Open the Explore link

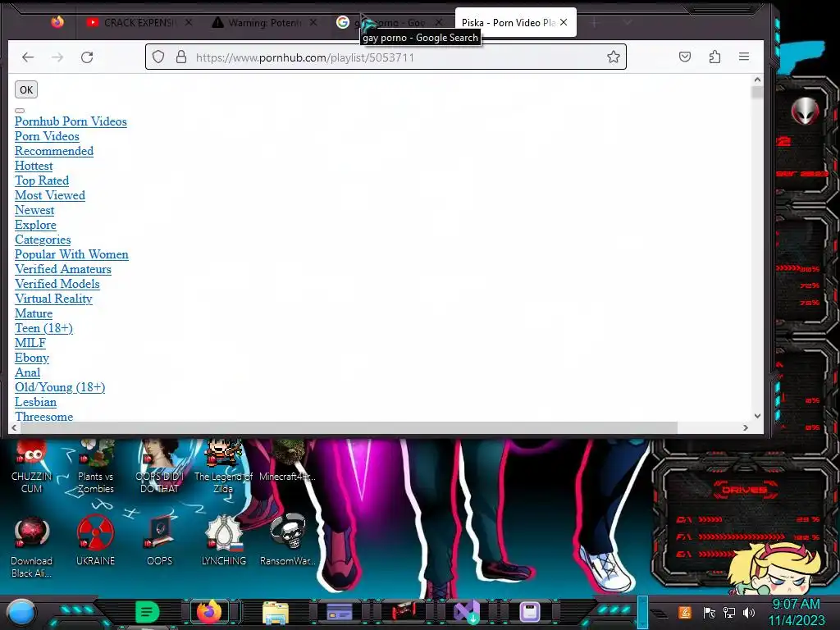35,225
